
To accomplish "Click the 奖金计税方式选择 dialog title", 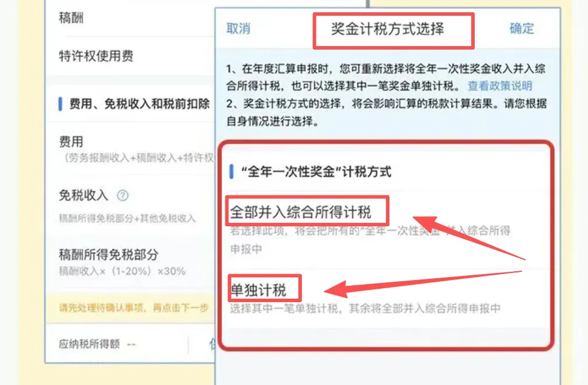I will [x=387, y=29].
